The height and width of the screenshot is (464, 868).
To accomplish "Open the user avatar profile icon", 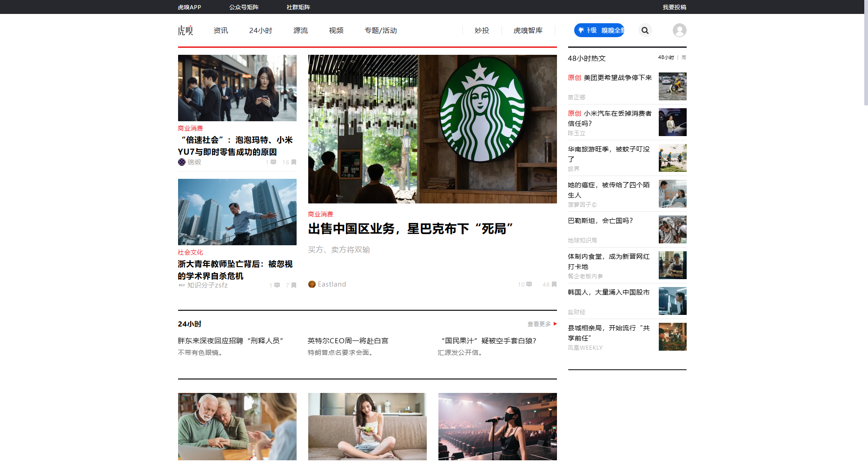I will [679, 30].
